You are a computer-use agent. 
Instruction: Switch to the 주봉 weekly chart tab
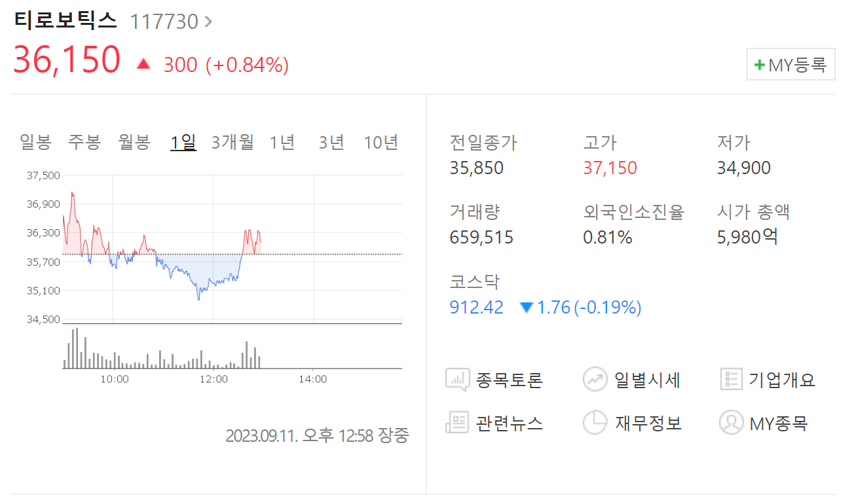(x=84, y=142)
